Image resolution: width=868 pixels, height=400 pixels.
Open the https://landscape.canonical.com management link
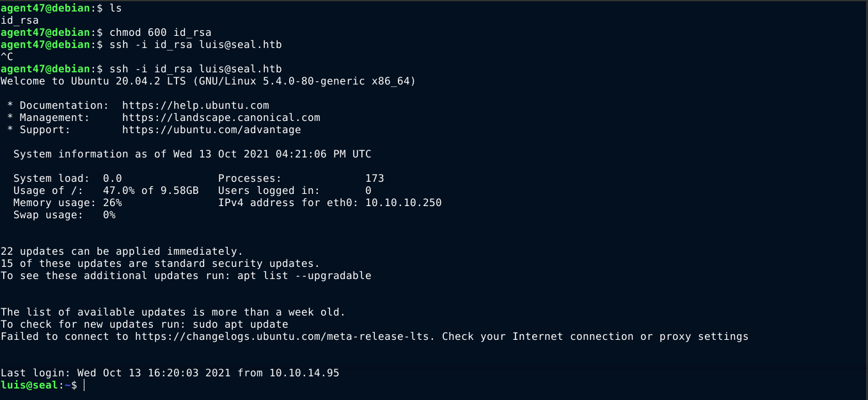tap(221, 118)
